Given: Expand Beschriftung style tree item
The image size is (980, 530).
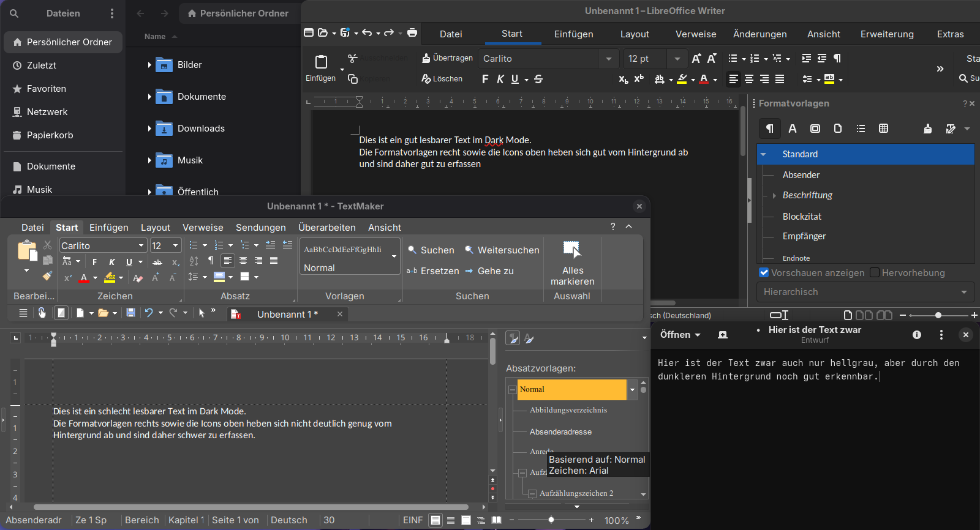Looking at the screenshot, I should pos(774,195).
